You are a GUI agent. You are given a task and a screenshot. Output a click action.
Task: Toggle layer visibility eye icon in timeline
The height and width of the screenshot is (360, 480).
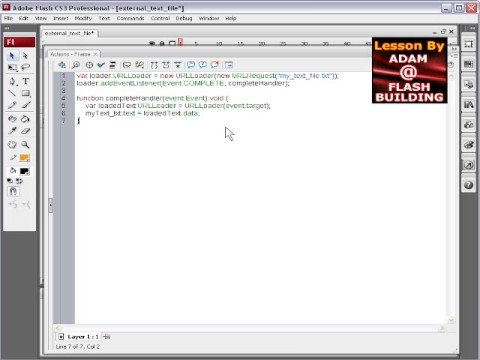pyautogui.click(x=152, y=43)
